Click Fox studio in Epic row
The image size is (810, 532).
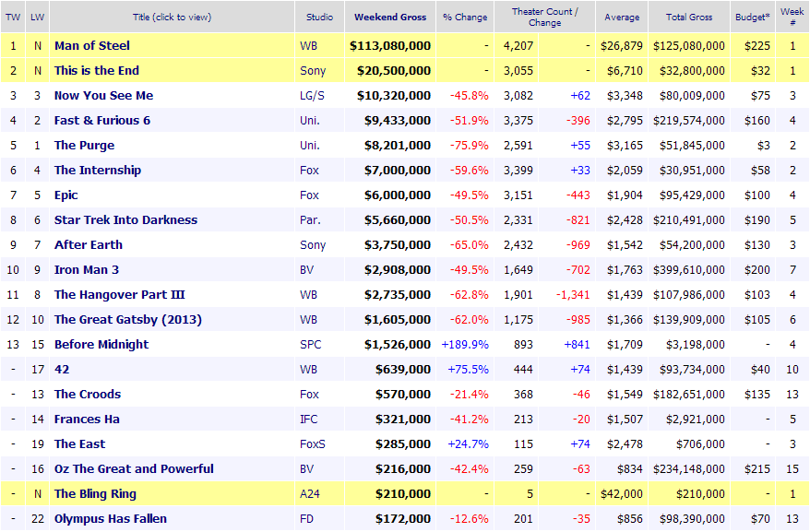[309, 195]
